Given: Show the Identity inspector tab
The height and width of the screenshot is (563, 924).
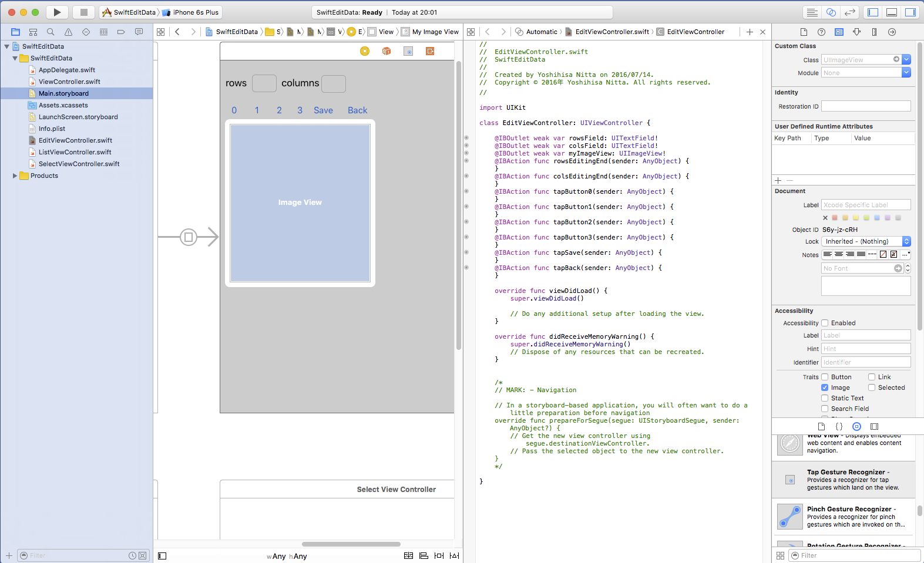Looking at the screenshot, I should (x=839, y=32).
